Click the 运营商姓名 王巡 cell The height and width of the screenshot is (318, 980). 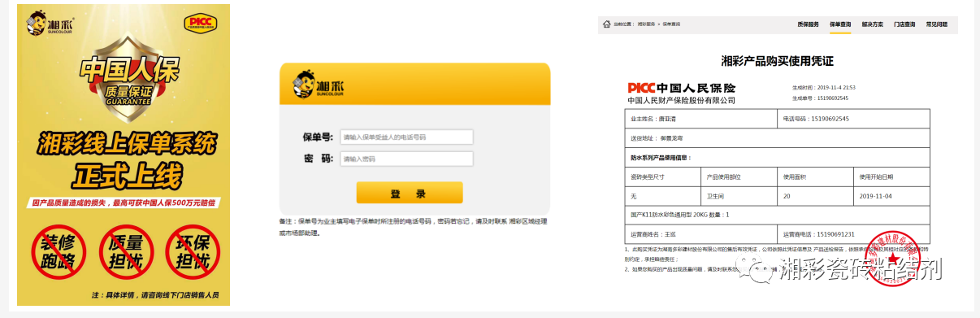pyautogui.click(x=701, y=234)
